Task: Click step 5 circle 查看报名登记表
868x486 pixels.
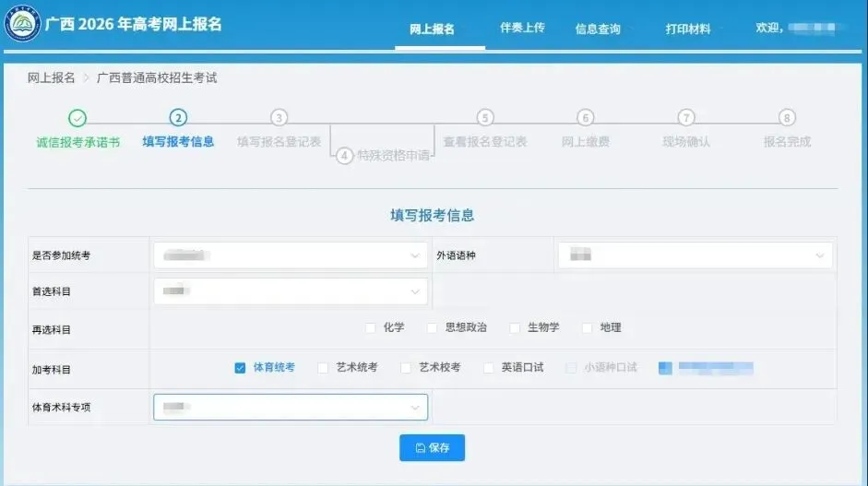Action: tap(485, 117)
